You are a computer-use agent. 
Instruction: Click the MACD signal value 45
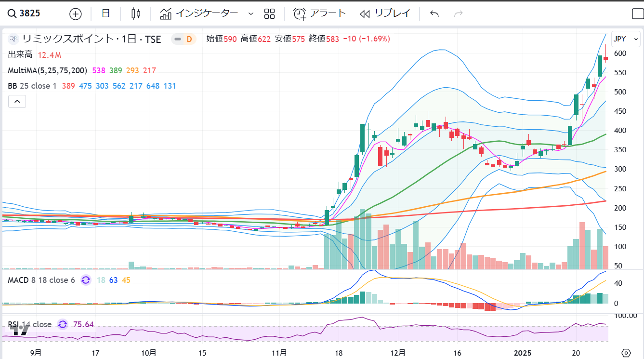coord(126,280)
